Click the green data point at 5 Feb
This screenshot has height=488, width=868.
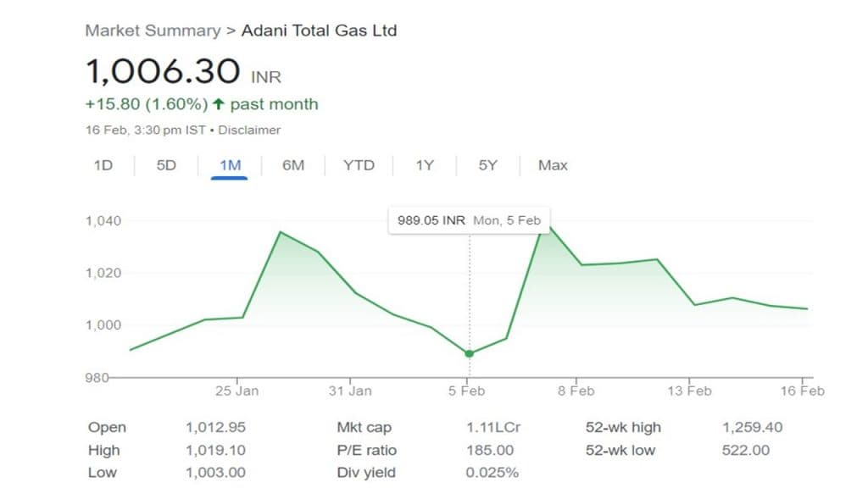pyautogui.click(x=470, y=353)
